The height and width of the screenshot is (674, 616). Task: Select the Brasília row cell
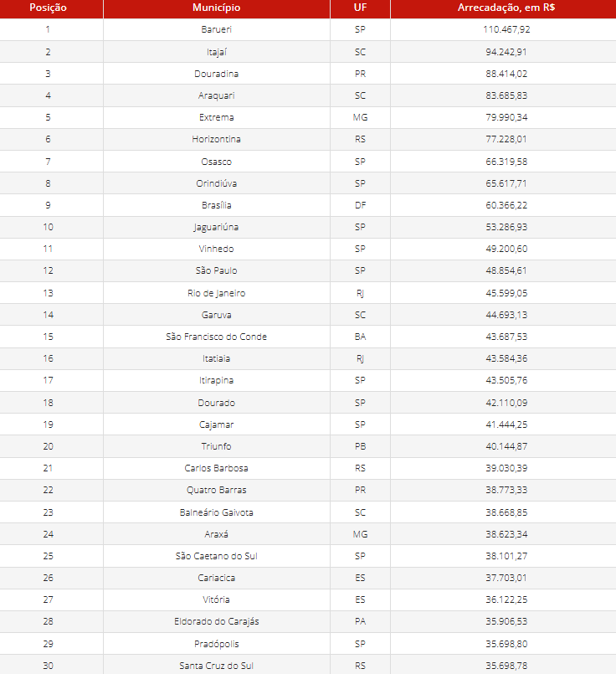(x=216, y=205)
